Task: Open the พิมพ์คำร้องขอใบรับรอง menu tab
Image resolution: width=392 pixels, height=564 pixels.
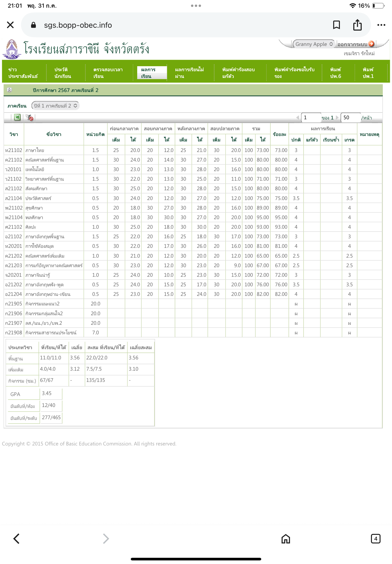Action: 294,73
